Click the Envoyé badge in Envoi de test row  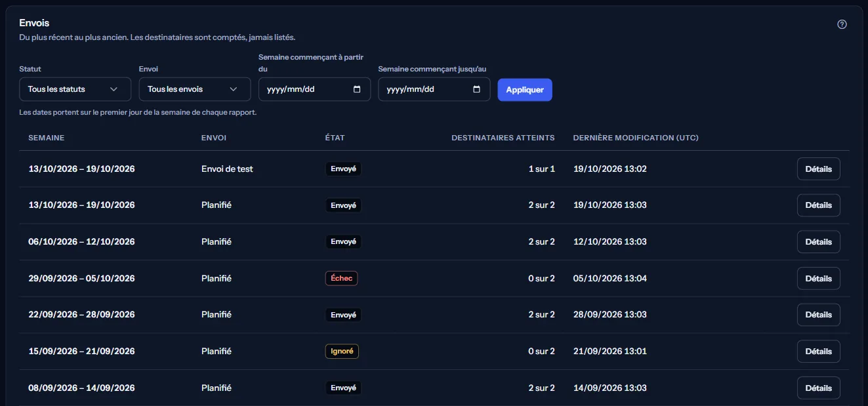[343, 169]
